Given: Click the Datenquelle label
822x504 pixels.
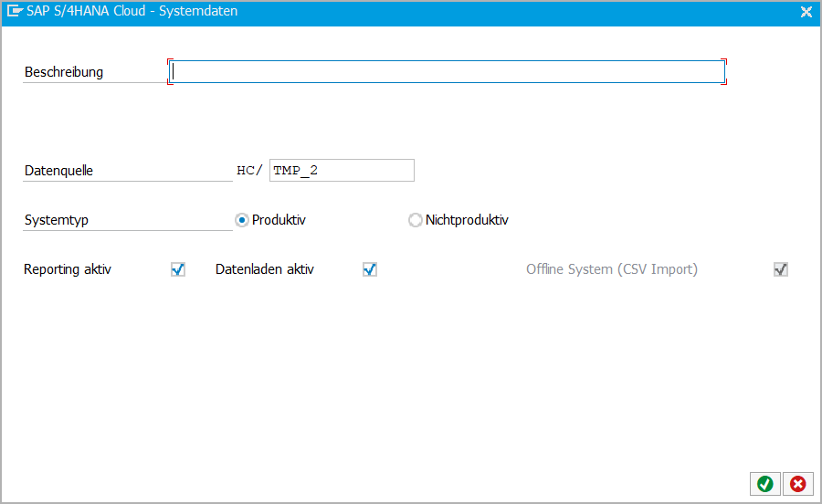Looking at the screenshot, I should [x=58, y=170].
